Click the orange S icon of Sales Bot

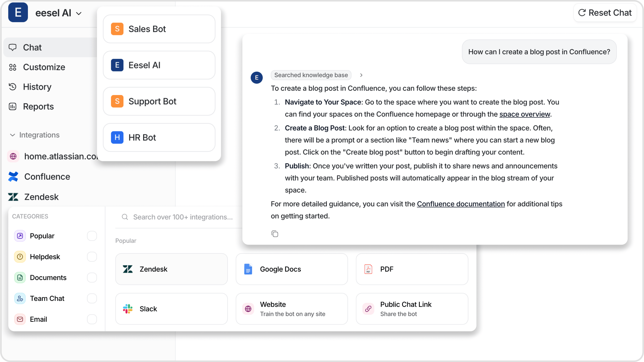[x=117, y=29]
